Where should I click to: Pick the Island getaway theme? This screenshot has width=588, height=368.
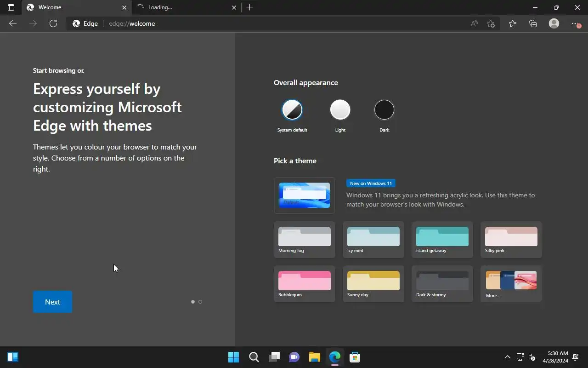[442, 240]
